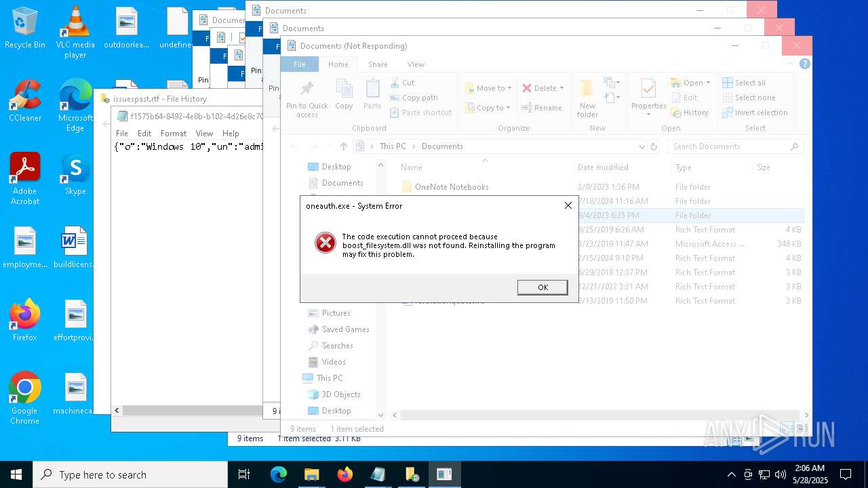Click Invert selection in the ribbon
This screenshot has height=488, width=868.
[755, 113]
